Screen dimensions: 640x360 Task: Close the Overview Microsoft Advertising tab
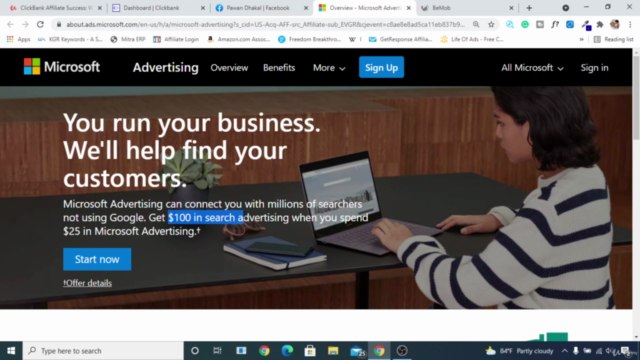[409, 8]
